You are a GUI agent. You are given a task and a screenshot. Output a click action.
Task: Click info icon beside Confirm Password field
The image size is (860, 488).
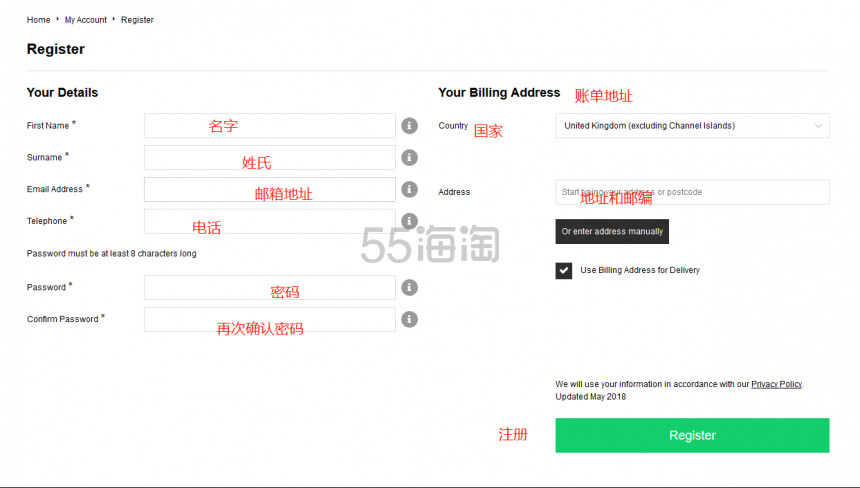coord(409,319)
